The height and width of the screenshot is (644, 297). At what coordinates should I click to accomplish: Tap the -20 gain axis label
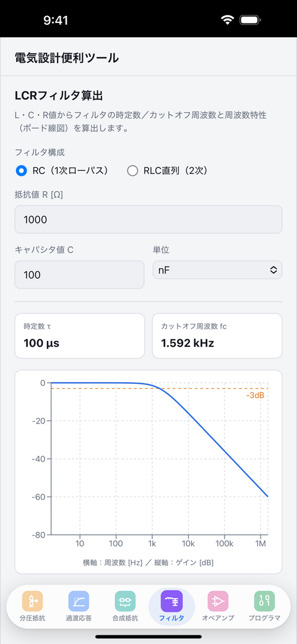pos(39,420)
